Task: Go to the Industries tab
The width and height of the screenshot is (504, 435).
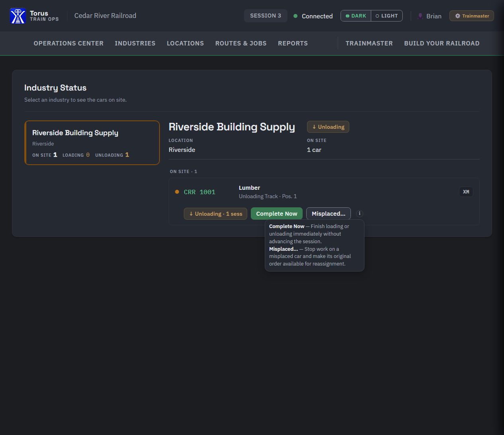Action: coord(135,43)
